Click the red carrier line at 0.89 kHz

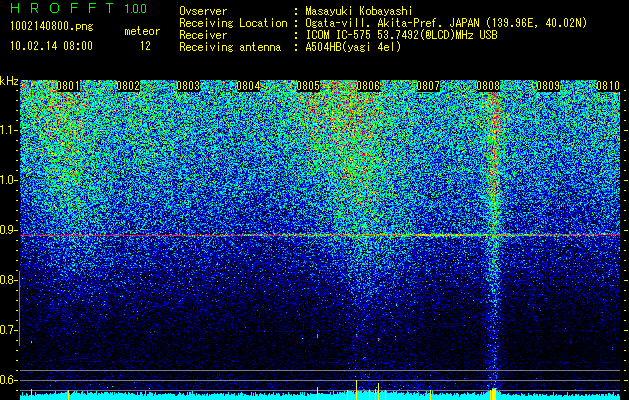tap(320, 236)
